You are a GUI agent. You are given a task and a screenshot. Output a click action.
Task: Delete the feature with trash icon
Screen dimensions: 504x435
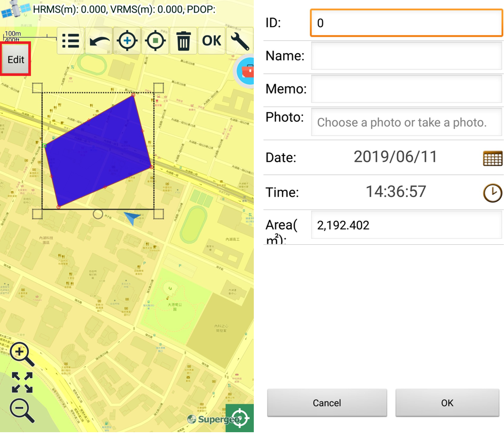(x=183, y=41)
